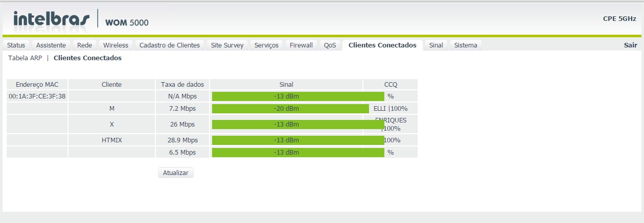
Task: Open the Rede tab
Action: [84, 45]
